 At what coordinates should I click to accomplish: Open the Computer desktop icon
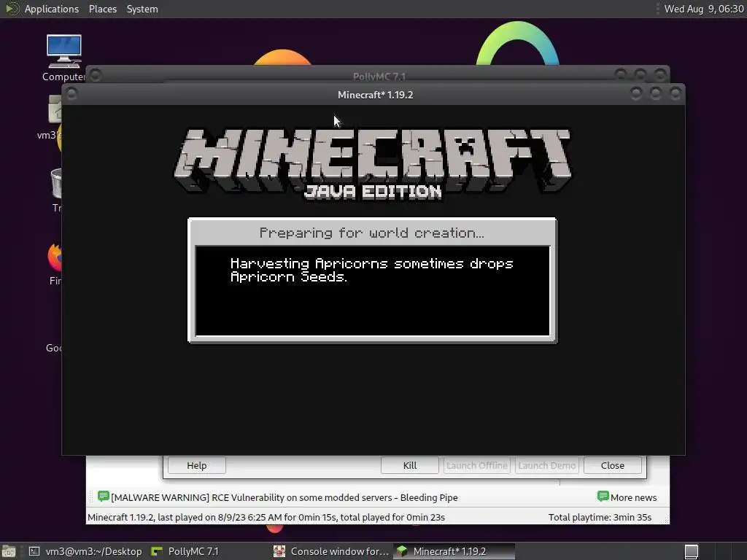point(64,58)
